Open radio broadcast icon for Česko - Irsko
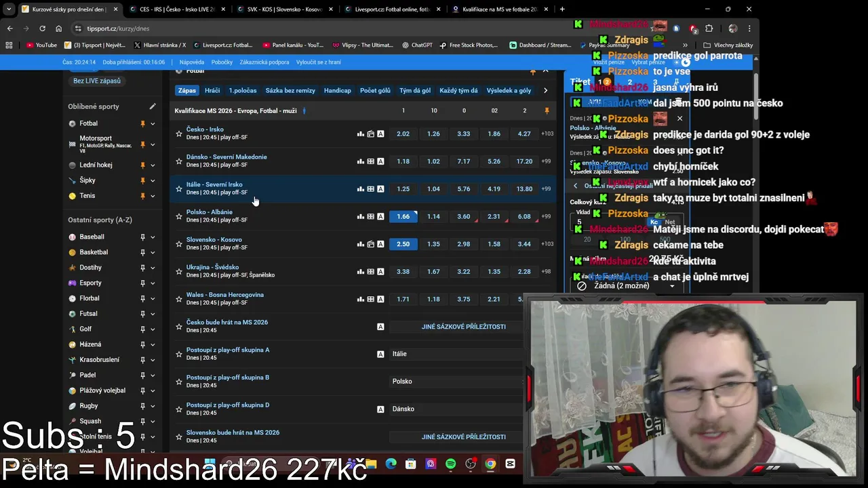 [371, 134]
